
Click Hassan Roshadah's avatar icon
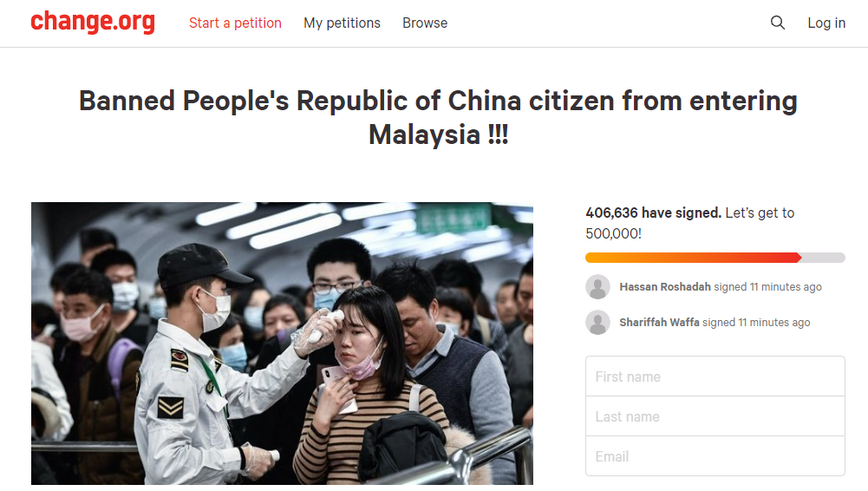point(597,287)
